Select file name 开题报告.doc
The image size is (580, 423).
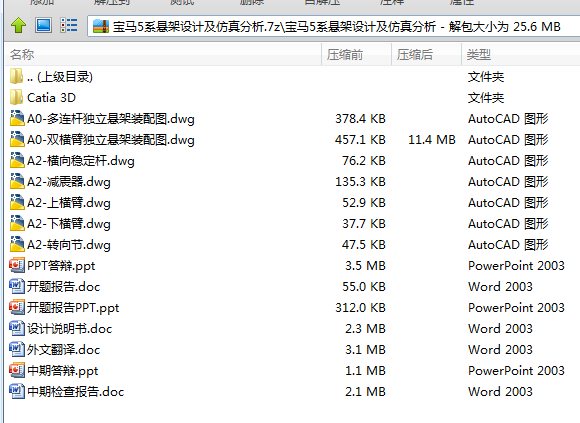click(x=64, y=287)
